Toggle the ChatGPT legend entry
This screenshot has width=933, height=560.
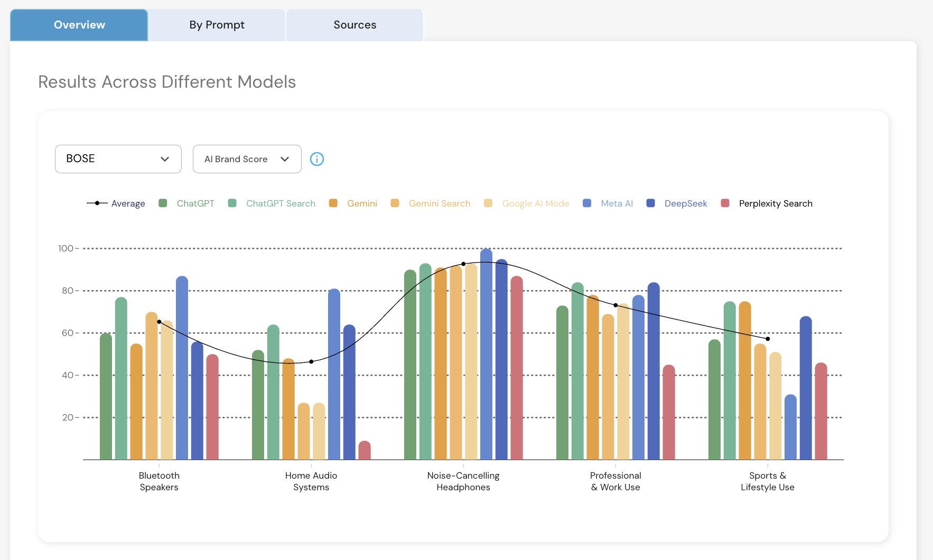pos(186,203)
